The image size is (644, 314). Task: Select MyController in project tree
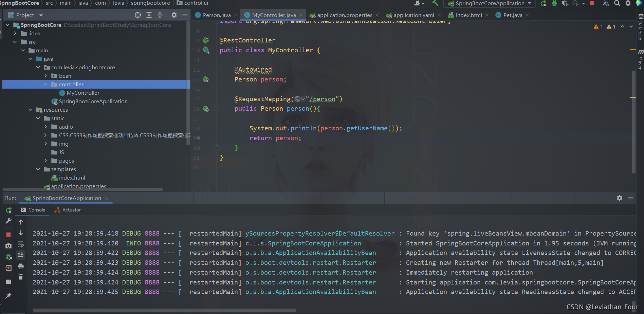[83, 93]
